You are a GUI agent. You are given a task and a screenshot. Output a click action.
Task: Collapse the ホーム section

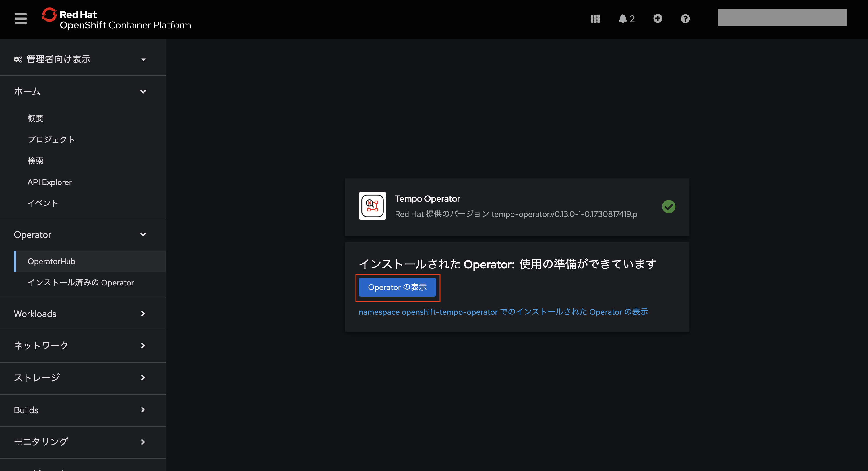[x=143, y=91]
